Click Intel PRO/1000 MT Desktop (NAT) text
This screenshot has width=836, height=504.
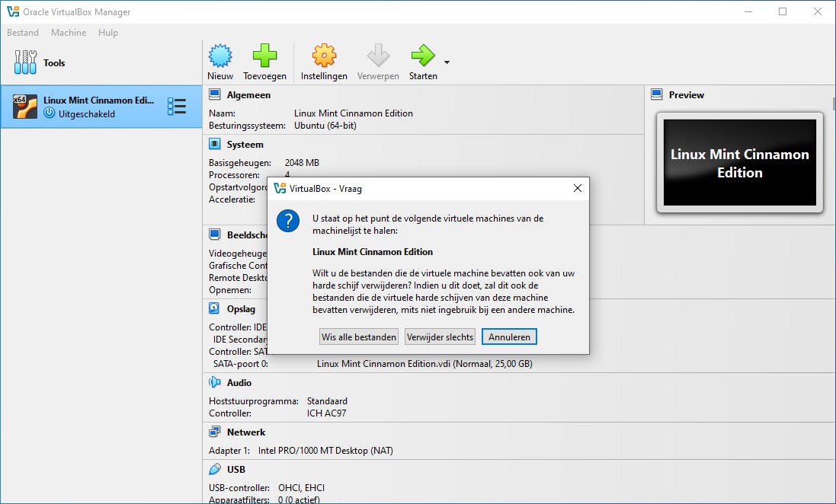(x=325, y=451)
